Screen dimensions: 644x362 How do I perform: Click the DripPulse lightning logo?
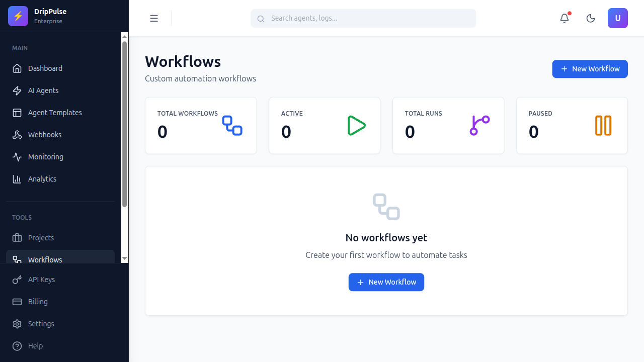[18, 16]
